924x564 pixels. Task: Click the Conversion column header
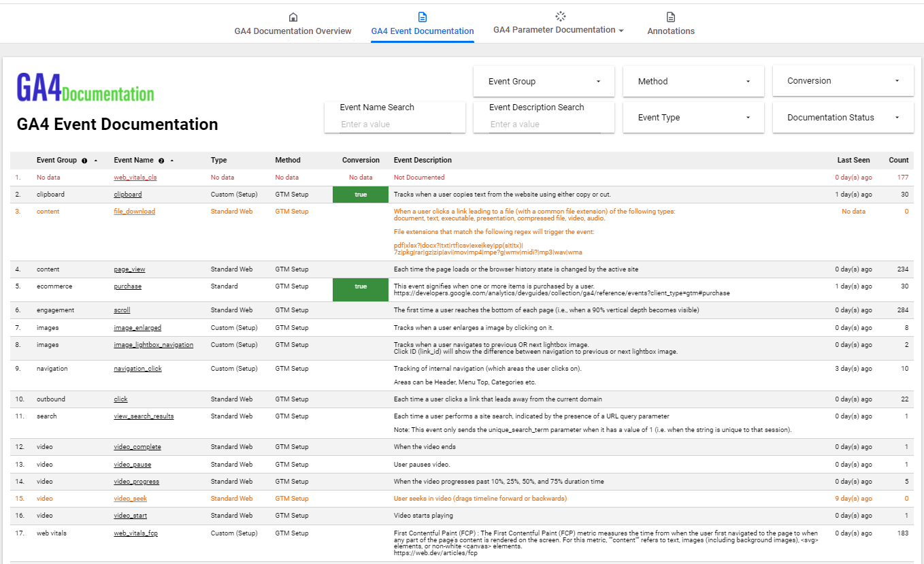361,161
